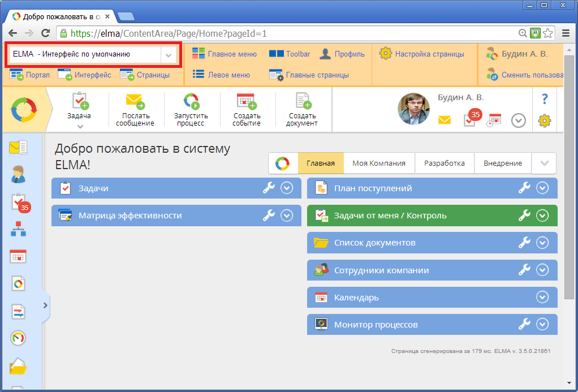The width and height of the screenshot is (578, 392).
Task: Click Послать сообщение button
Action: [x=135, y=110]
